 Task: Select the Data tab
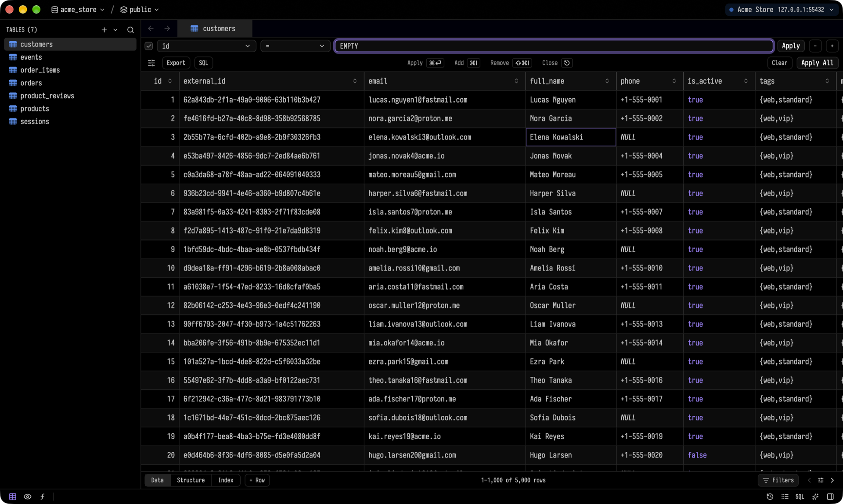pyautogui.click(x=157, y=480)
